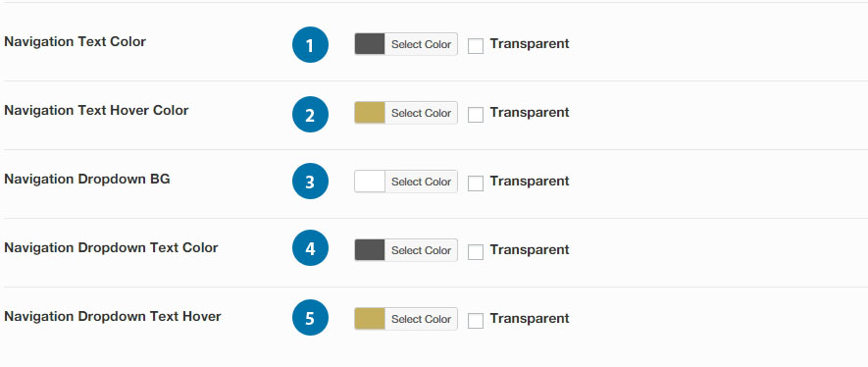Click the blue number 3 badge
This screenshot has height=367, width=868.
coord(310,181)
